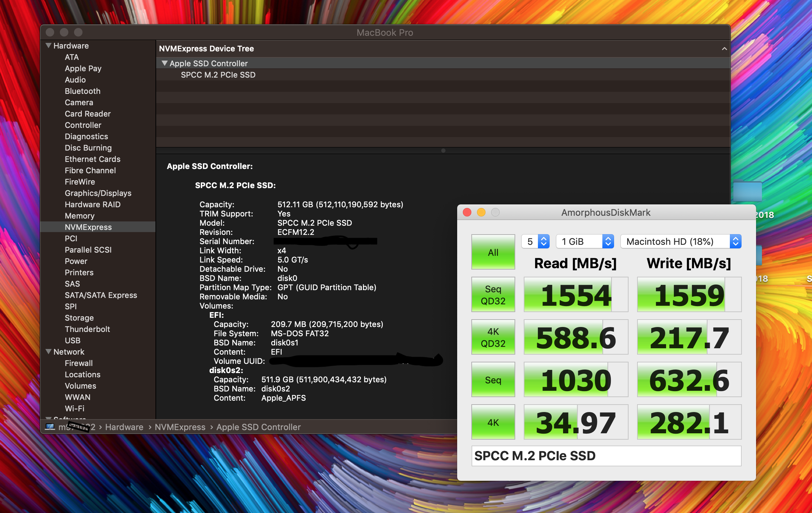Open the 1 GiB test size dropdown

[585, 242]
